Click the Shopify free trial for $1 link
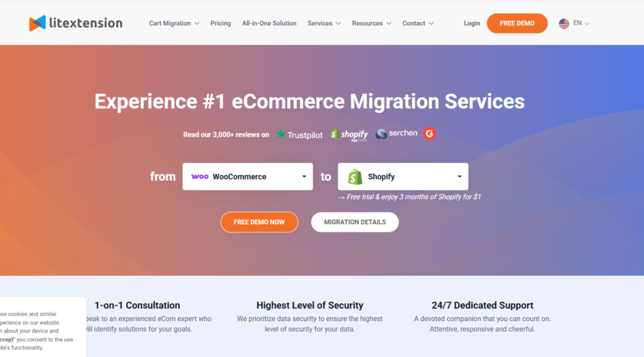This screenshot has height=357, width=644. pos(409,197)
